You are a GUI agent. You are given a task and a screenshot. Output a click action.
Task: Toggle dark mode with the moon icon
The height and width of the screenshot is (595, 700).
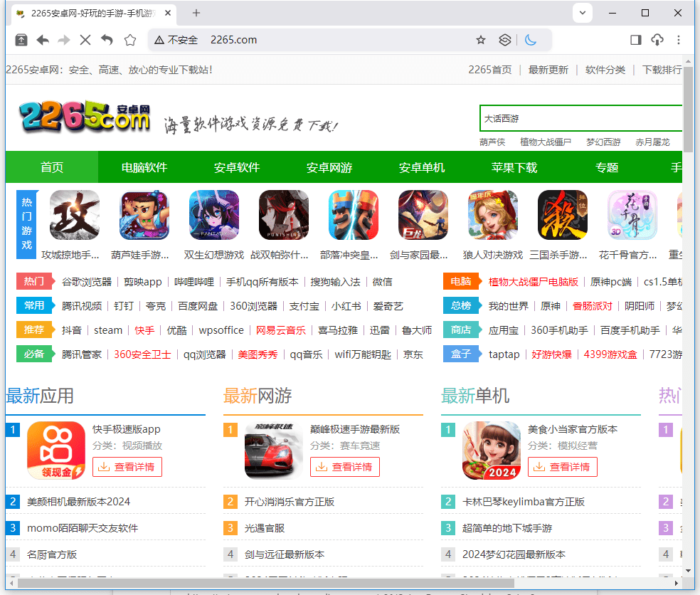[529, 41]
